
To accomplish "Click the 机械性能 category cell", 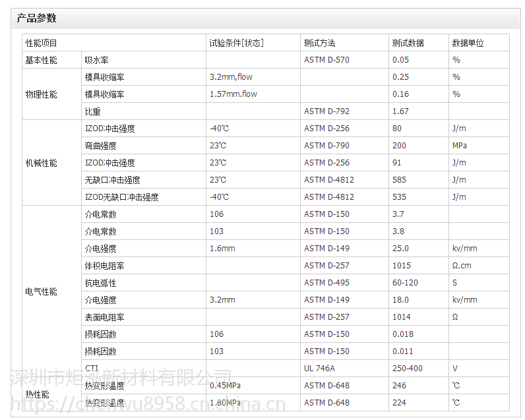I will (42, 163).
